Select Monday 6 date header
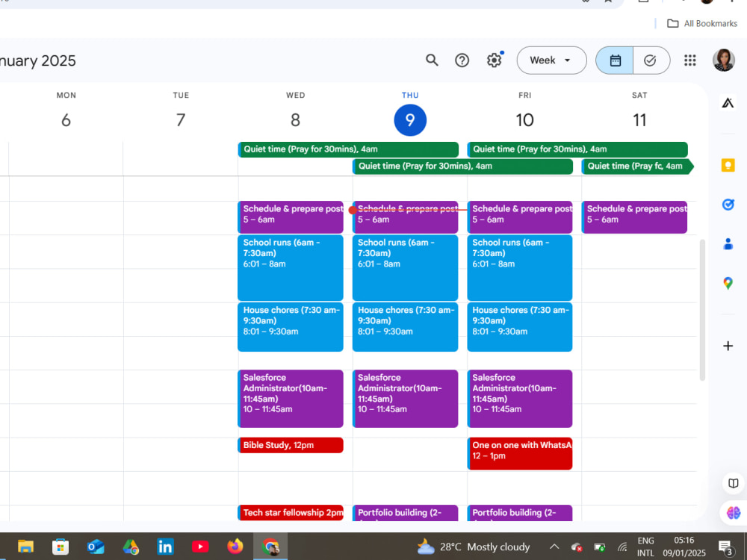 point(66,119)
